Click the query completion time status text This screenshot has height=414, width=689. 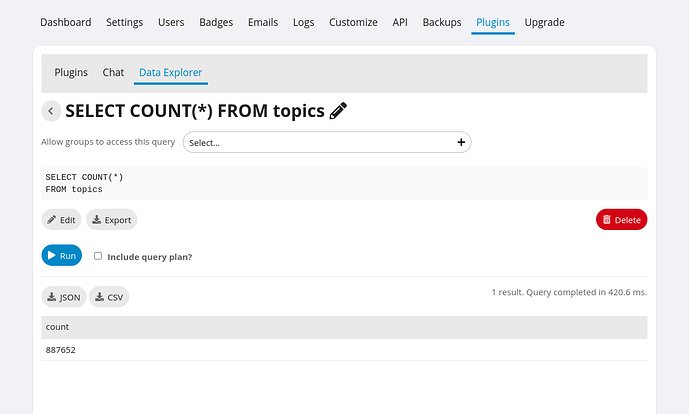569,292
